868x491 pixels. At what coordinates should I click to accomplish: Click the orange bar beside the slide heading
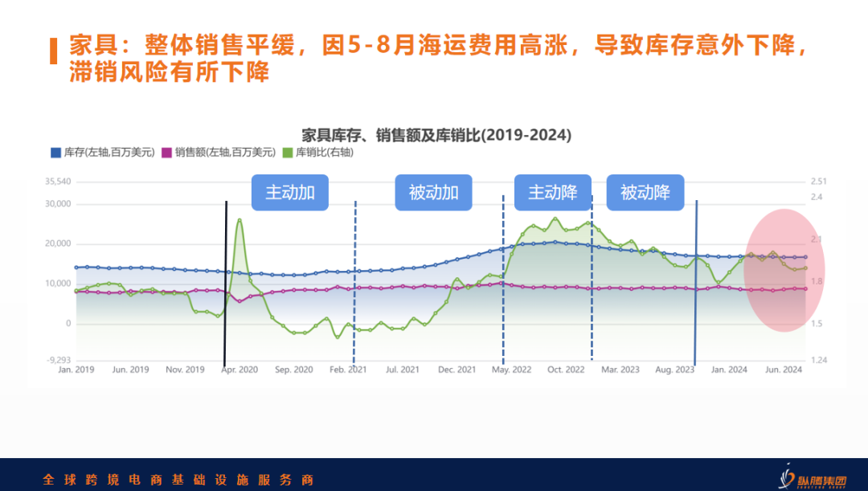point(52,52)
